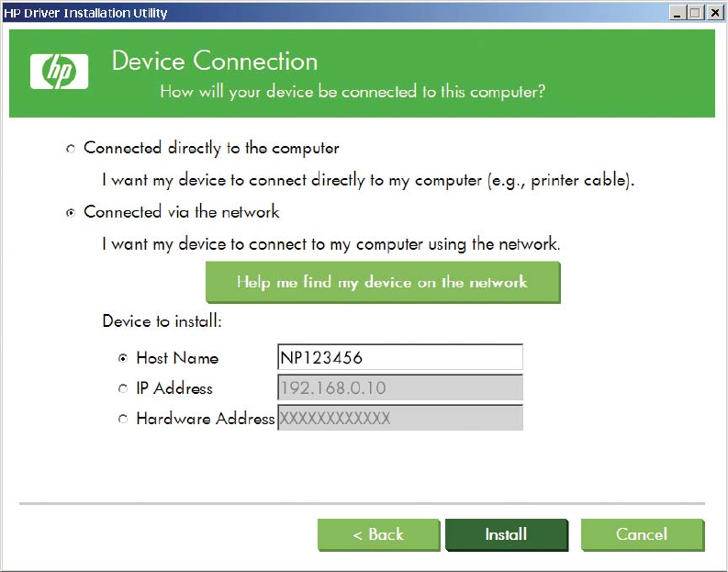Click the Host Name text field
728x572 pixels.
point(399,358)
